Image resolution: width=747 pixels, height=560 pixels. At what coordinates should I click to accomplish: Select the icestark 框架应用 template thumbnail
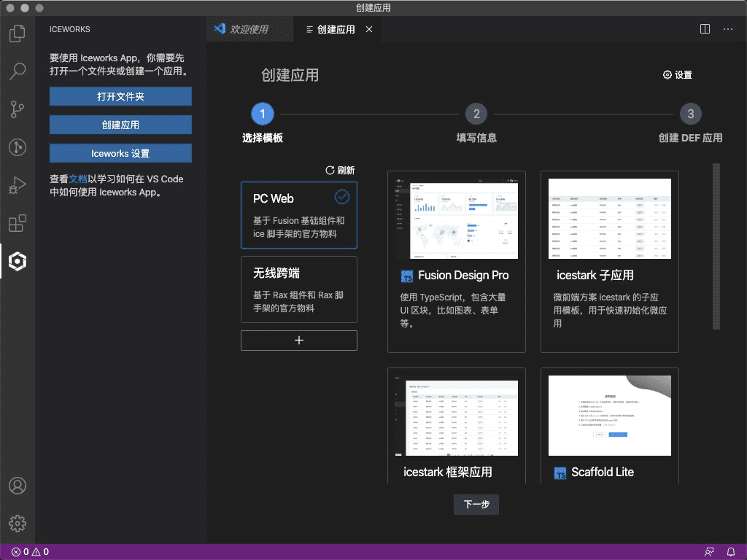coord(457,415)
